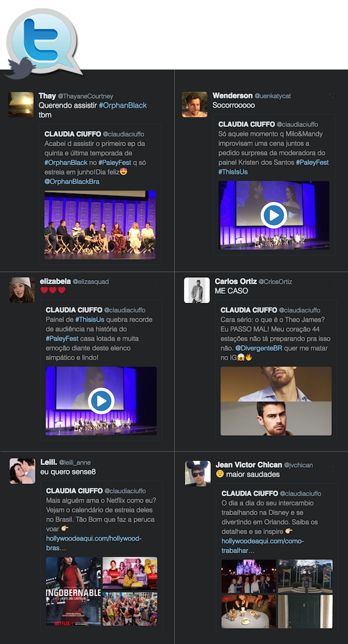This screenshot has width=348, height=644.
Task: Click Carlos Ortiz's profile picture
Action: pos(197,290)
